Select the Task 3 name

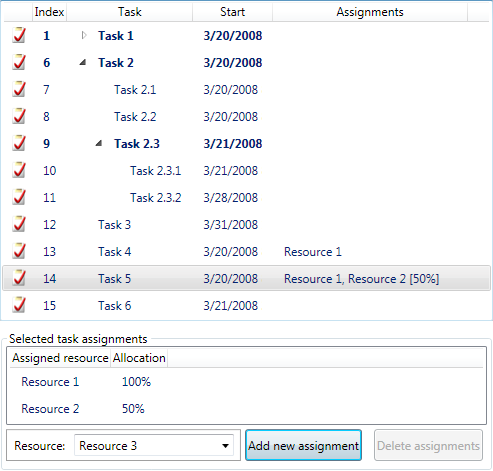(114, 225)
